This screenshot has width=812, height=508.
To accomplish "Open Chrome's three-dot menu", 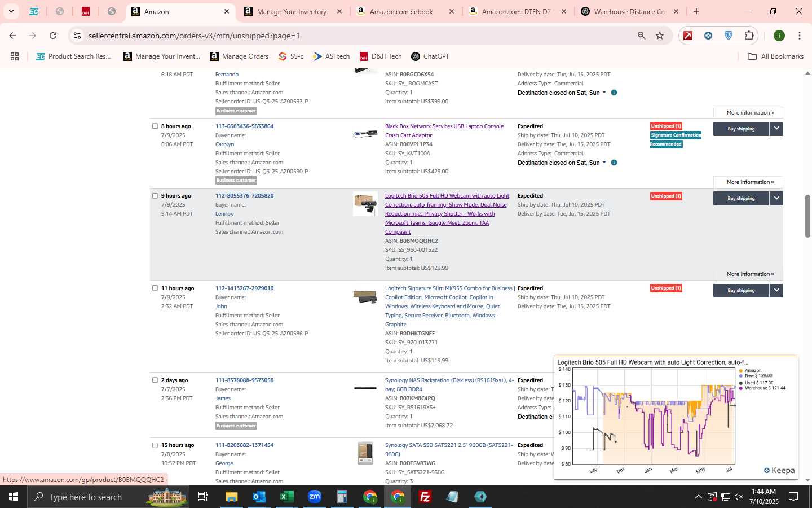I will click(800, 36).
